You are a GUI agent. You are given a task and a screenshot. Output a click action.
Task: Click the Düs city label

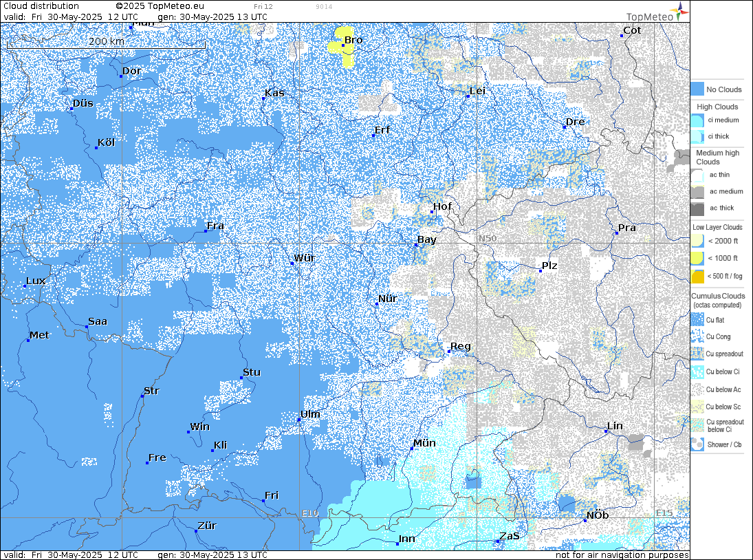pos(83,103)
